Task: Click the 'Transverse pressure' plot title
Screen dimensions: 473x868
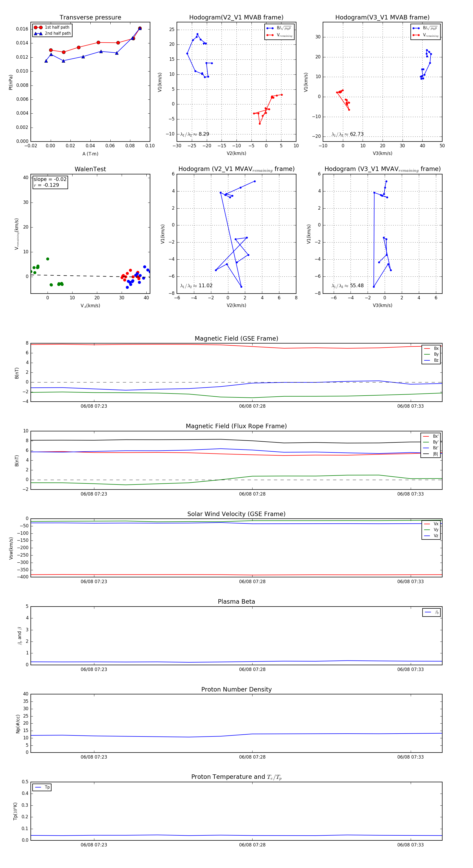Action: tap(90, 18)
